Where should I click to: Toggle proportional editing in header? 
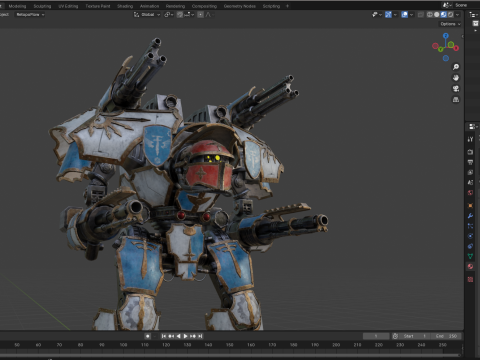pos(200,15)
